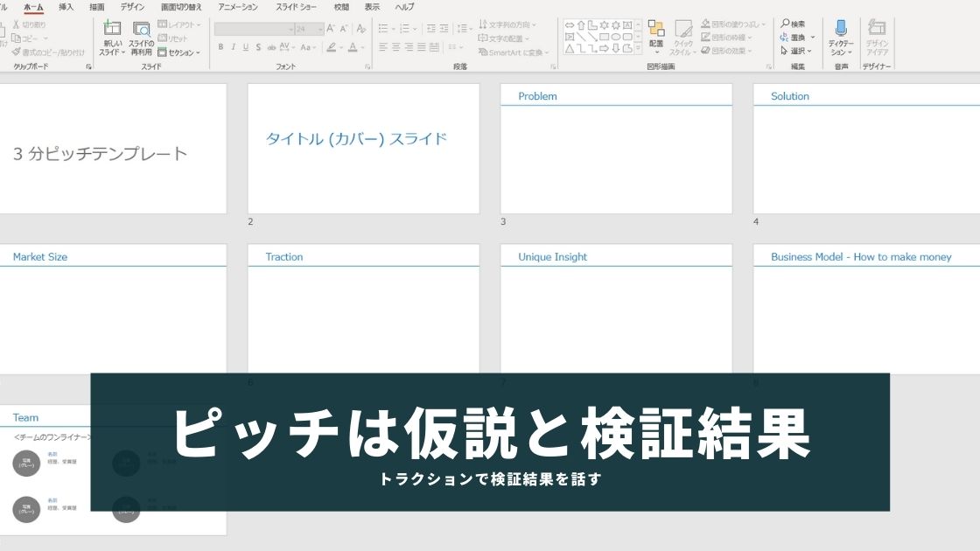
Task: Select the triangle shape in shapes gallery
Action: click(570, 48)
